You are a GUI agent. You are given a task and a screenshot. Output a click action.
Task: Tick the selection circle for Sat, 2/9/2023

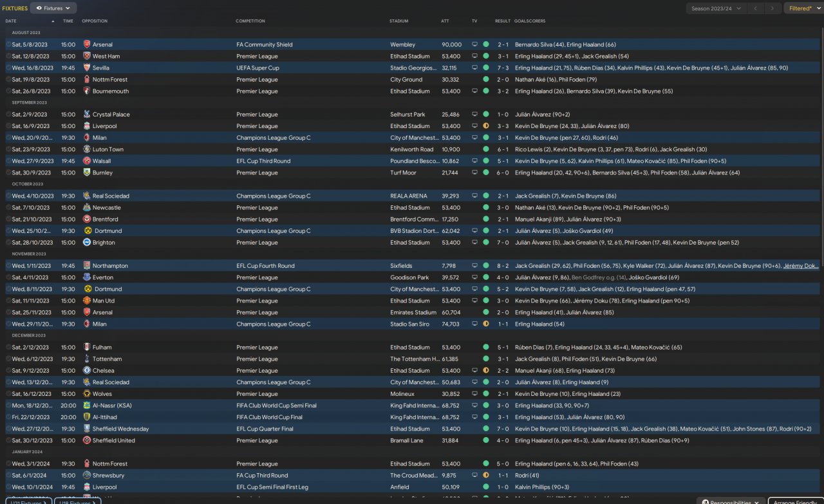pyautogui.click(x=8, y=115)
